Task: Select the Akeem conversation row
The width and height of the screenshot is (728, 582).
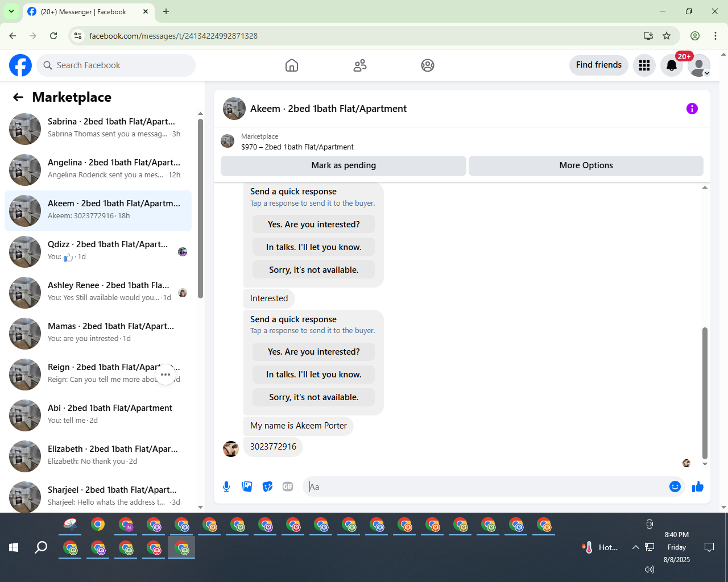Action: coord(98,211)
